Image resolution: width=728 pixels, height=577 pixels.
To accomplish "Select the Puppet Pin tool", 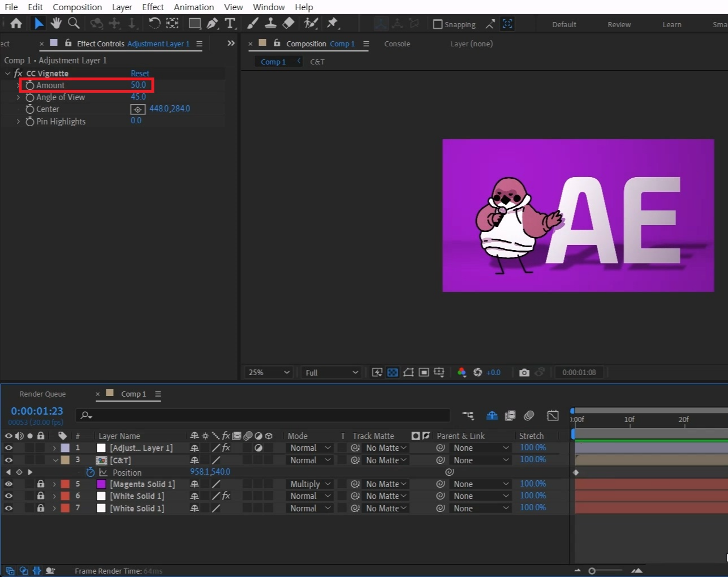I will click(x=333, y=23).
